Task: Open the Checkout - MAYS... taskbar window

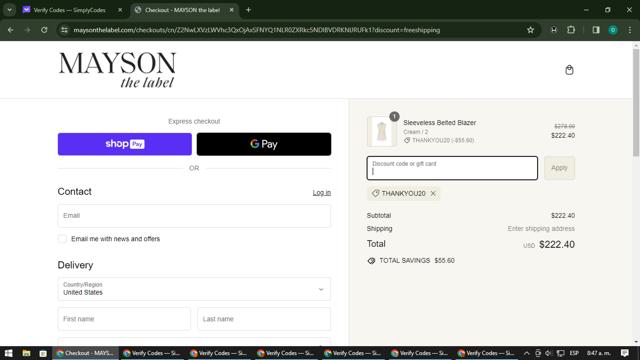Action: 85,353
